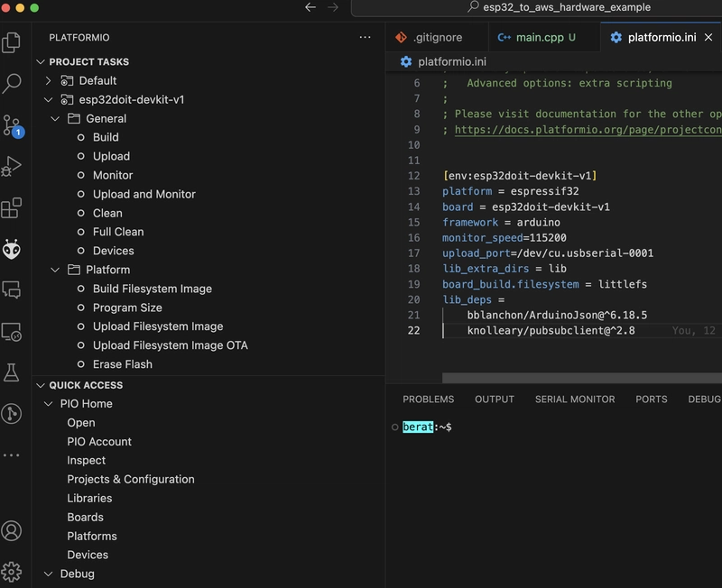Go back with the left arrow
Viewport: 722px width, 588px height.
click(x=310, y=7)
